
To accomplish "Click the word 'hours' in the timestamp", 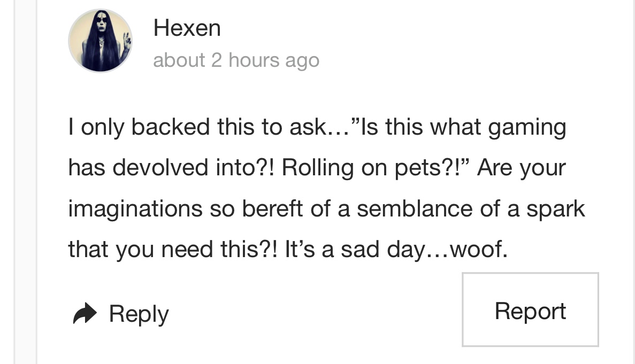I will (253, 60).
